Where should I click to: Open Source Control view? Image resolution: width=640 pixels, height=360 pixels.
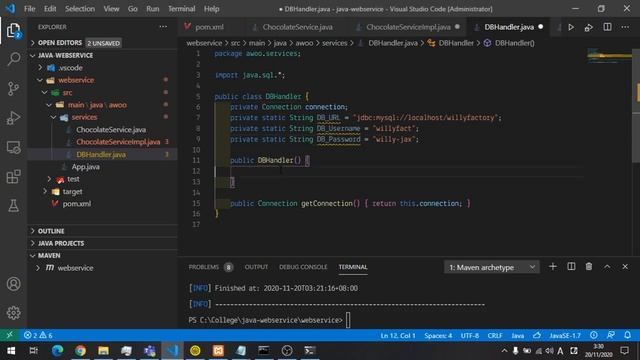[x=13, y=89]
